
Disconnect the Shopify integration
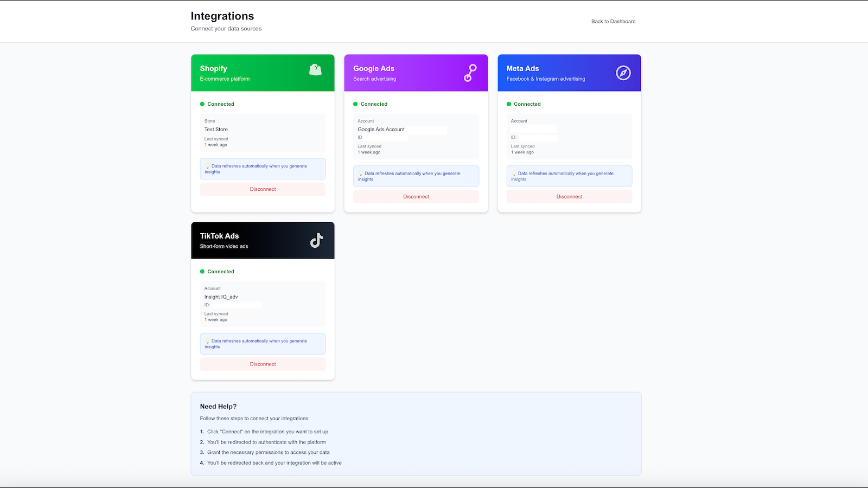[x=263, y=189]
